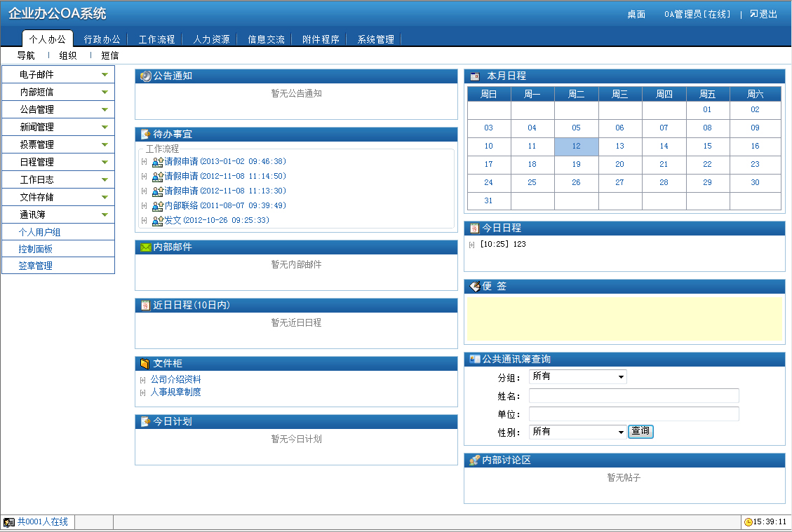Expand the 电子邮件 sidebar menu
The image size is (792, 532).
pos(105,74)
